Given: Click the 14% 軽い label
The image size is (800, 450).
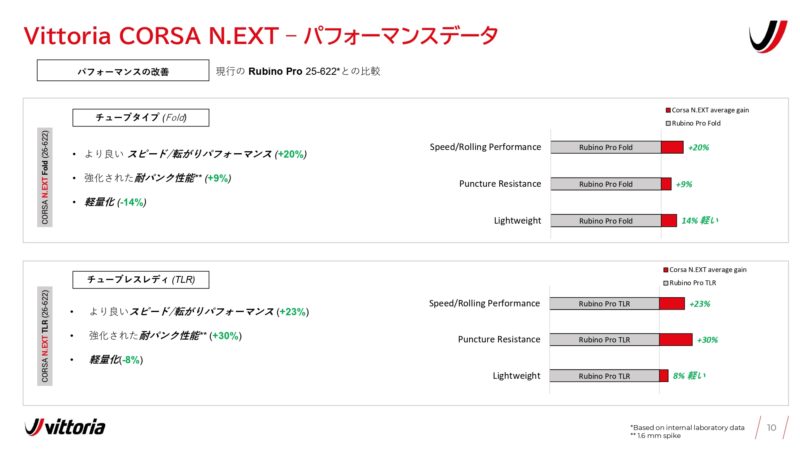Looking at the screenshot, I should point(701,220).
